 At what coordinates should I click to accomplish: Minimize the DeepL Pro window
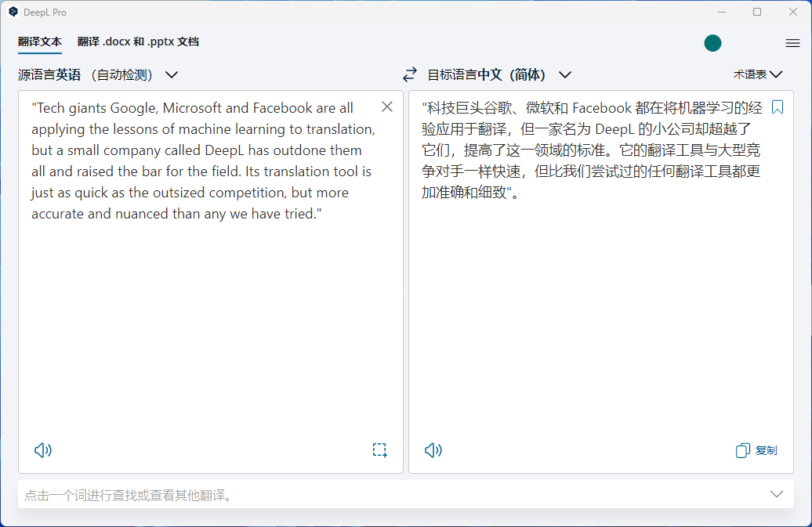coord(722,12)
